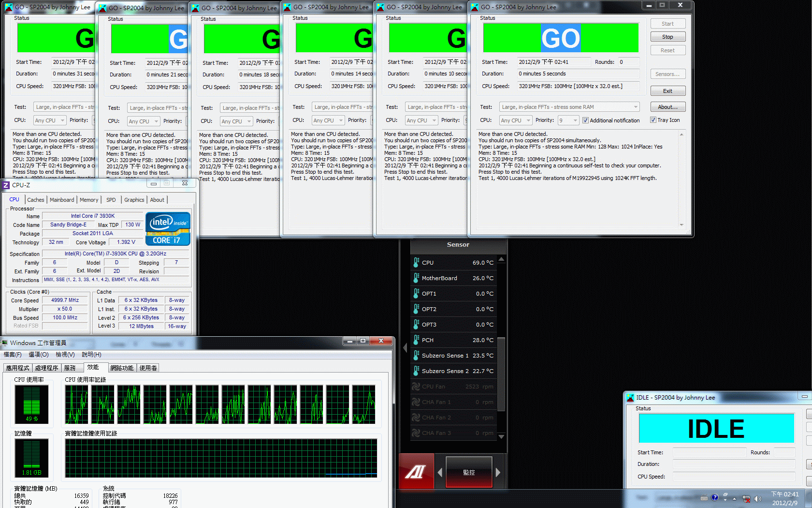Click the Core Voltage value 1.392 V
The width and height of the screenshot is (812, 508).
tap(126, 242)
